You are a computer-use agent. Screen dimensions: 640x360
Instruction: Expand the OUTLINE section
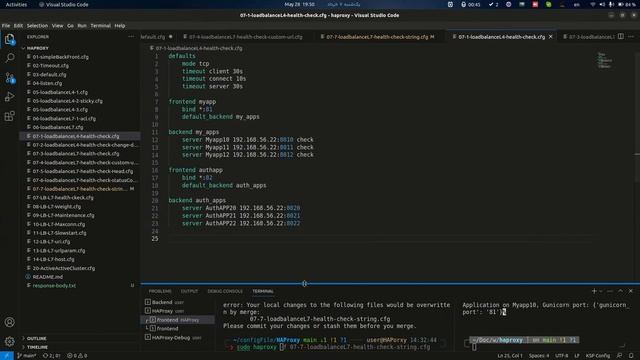(x=36, y=338)
